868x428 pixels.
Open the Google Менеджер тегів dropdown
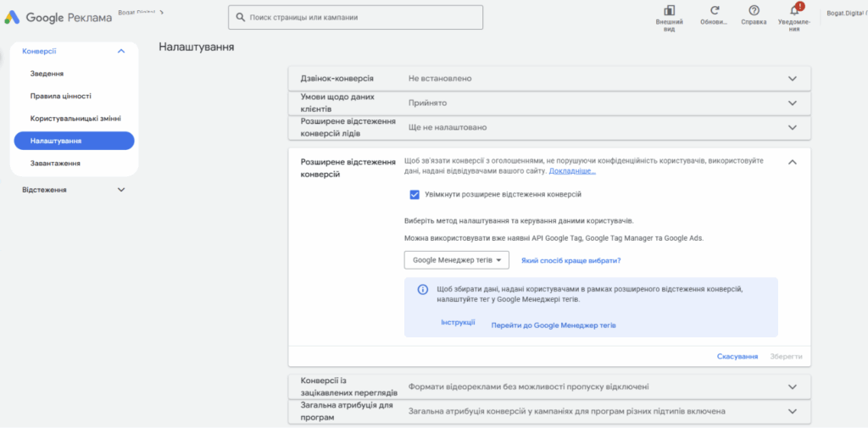coord(457,259)
